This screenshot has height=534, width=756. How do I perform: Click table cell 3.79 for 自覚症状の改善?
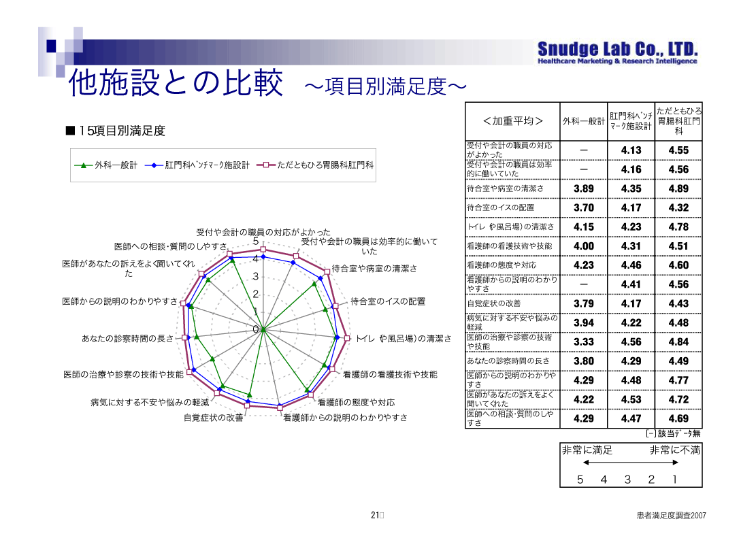pyautogui.click(x=584, y=304)
